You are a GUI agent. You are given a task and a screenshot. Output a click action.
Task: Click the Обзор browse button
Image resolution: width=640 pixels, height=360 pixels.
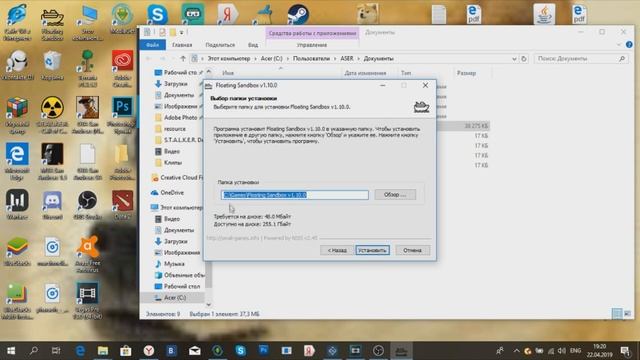click(x=395, y=195)
